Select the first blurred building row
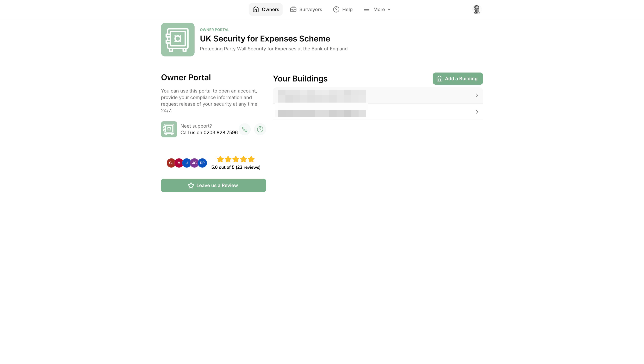644x364 pixels. (x=378, y=95)
